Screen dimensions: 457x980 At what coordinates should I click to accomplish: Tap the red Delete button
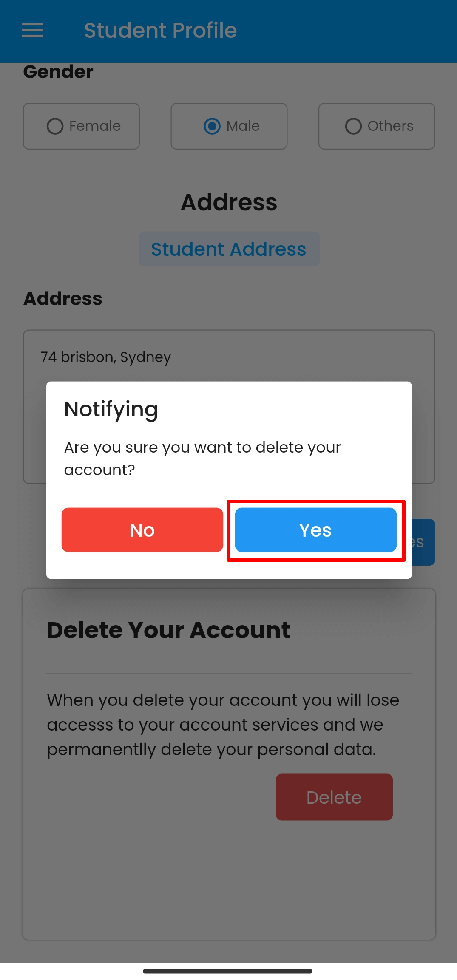coord(334,797)
